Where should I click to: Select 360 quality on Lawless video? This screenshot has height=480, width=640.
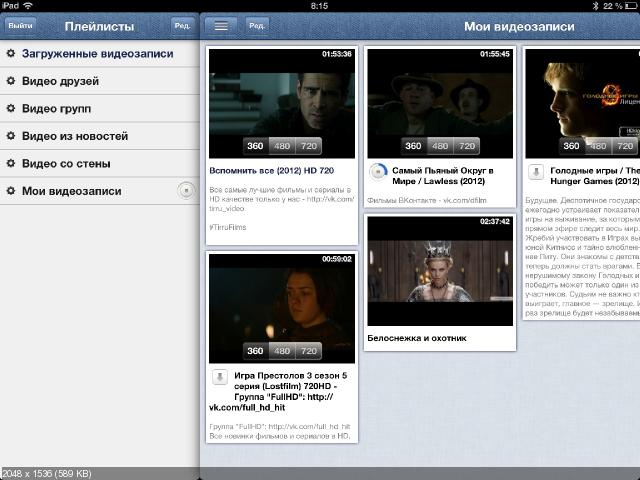pyautogui.click(x=413, y=146)
